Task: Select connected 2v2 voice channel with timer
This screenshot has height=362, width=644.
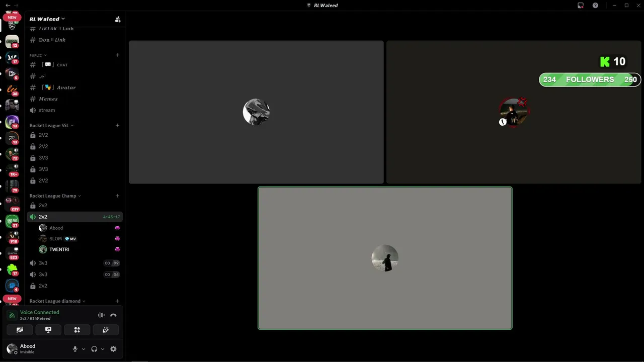Action: [x=74, y=217]
